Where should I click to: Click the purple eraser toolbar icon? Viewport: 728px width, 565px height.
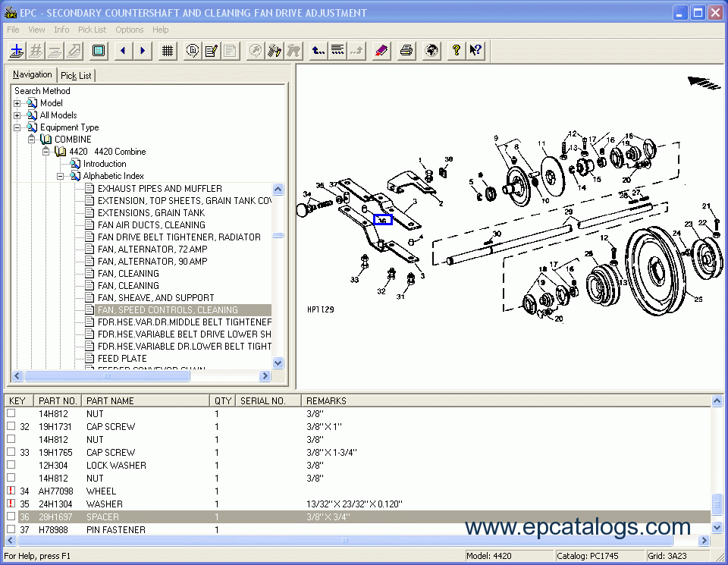381,51
